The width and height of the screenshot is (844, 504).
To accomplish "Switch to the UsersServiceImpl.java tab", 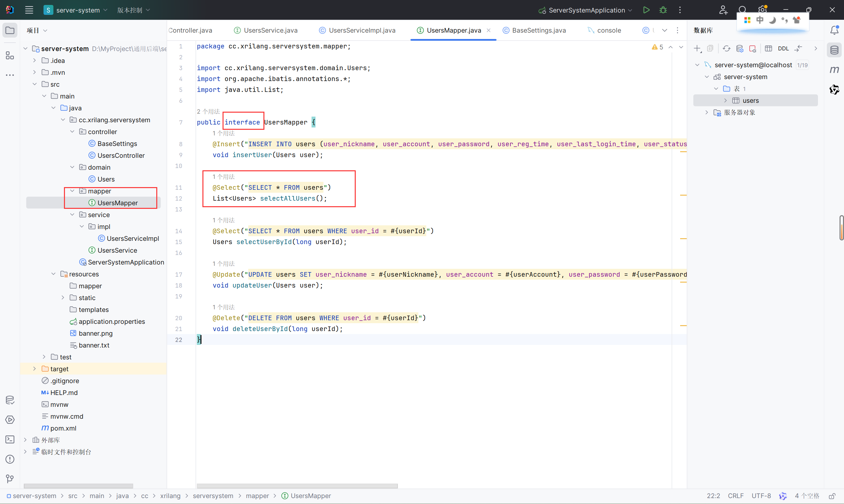I will (x=362, y=30).
